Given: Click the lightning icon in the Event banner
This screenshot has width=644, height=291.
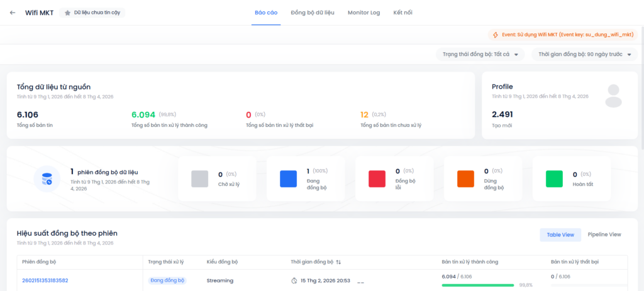Looking at the screenshot, I should [x=496, y=35].
